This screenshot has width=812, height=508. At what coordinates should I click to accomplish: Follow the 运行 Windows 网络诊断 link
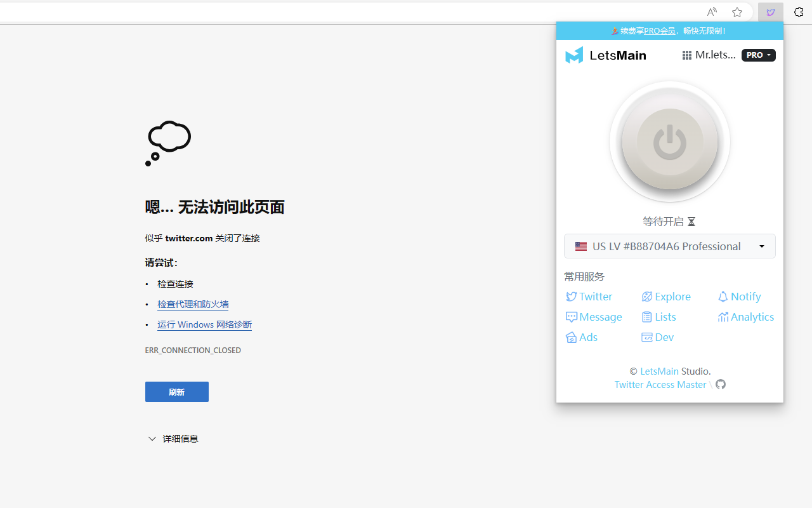click(x=204, y=324)
